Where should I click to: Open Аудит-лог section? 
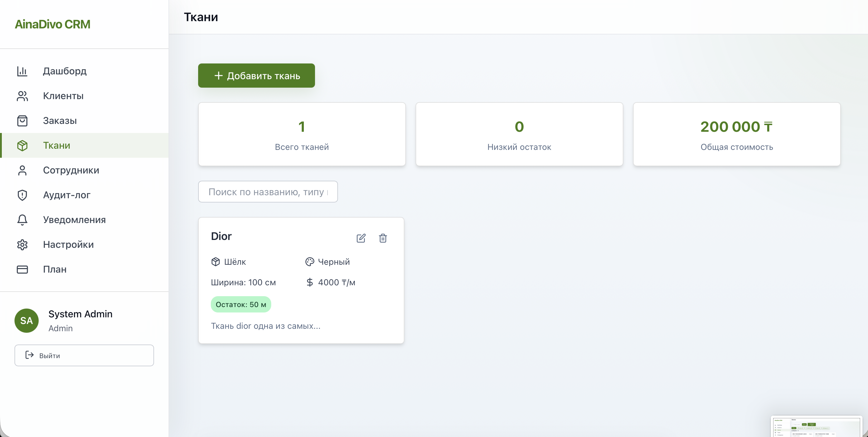(84, 195)
